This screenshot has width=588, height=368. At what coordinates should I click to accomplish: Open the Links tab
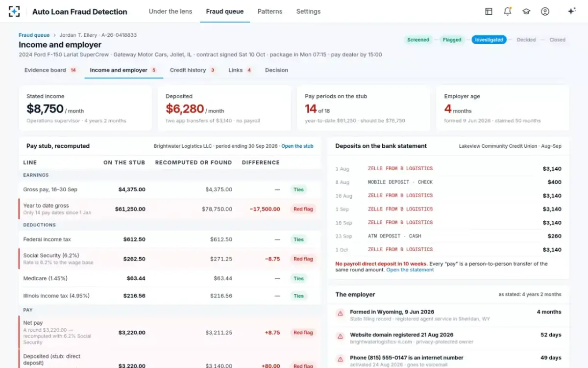(x=240, y=70)
